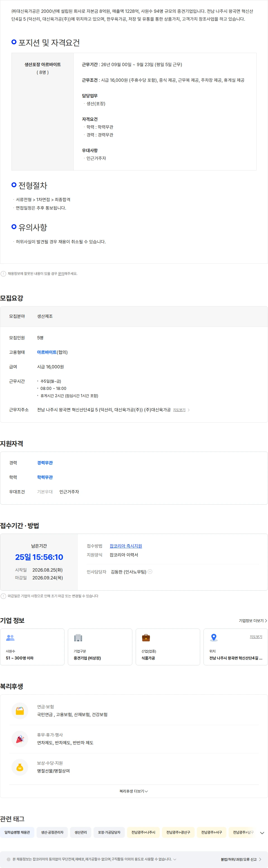The height and width of the screenshot is (868, 268).
Task: Click the 산업(업종) briefcase icon
Action: pos(146,637)
